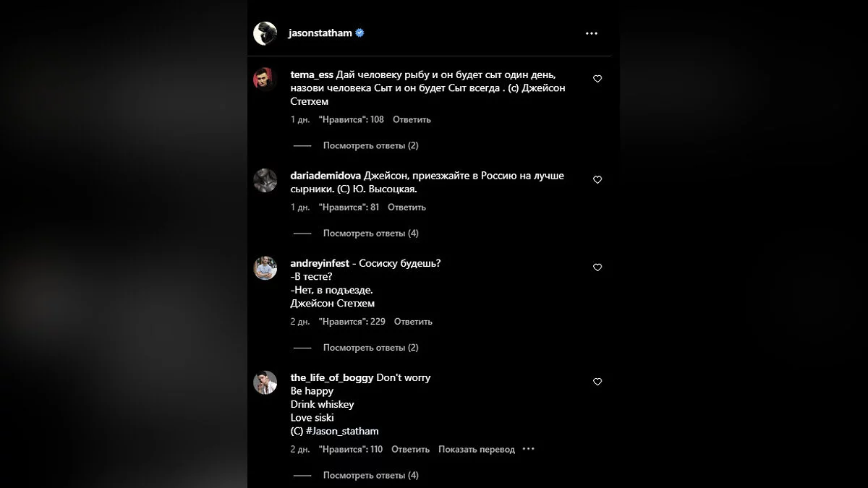Open jasonstatham's profile avatar
The width and height of the screenshot is (868, 488).
[265, 33]
